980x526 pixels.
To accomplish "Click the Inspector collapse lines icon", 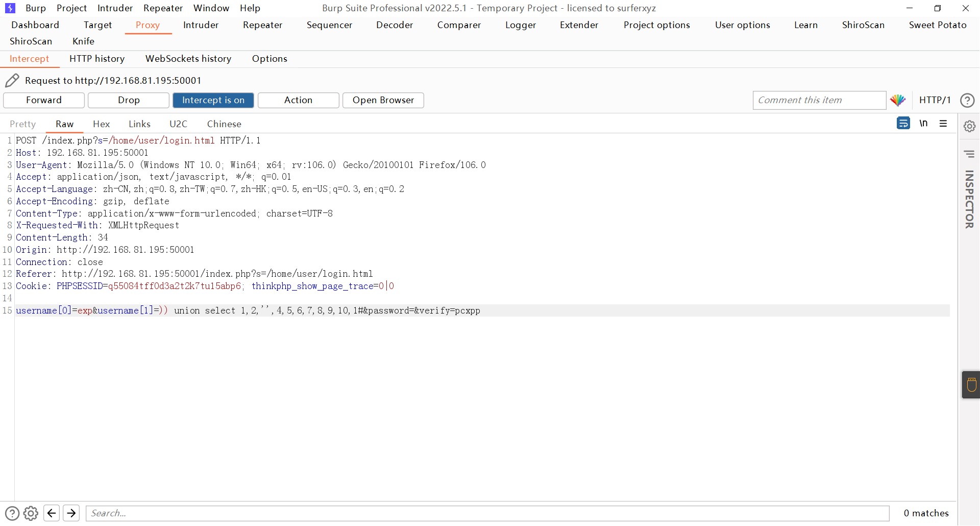I will point(969,154).
